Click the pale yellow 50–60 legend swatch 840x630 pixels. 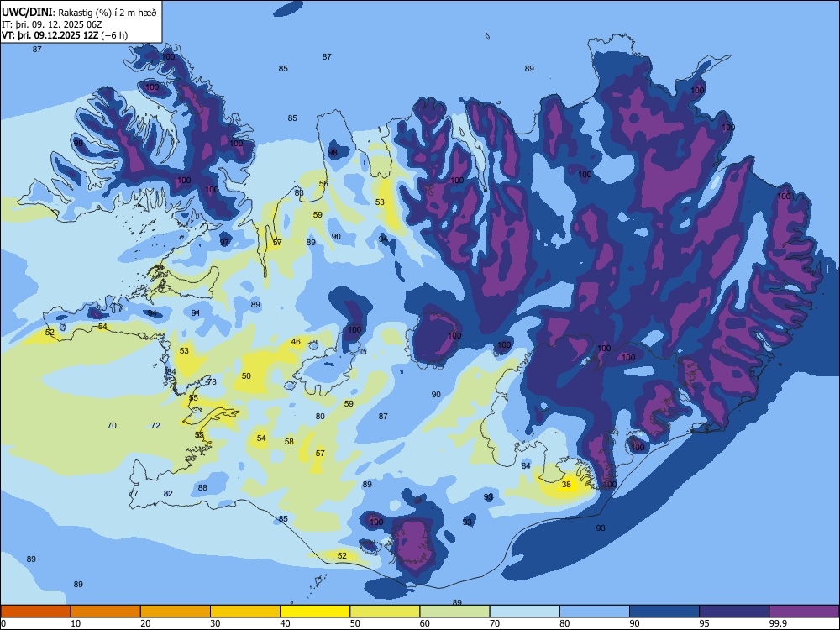(385, 612)
